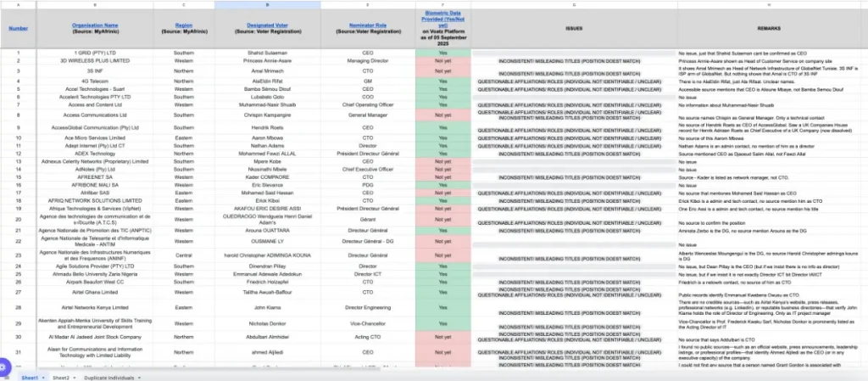This screenshot has width=868, height=381.
Task: Select row number 28 header
Action: point(19,307)
